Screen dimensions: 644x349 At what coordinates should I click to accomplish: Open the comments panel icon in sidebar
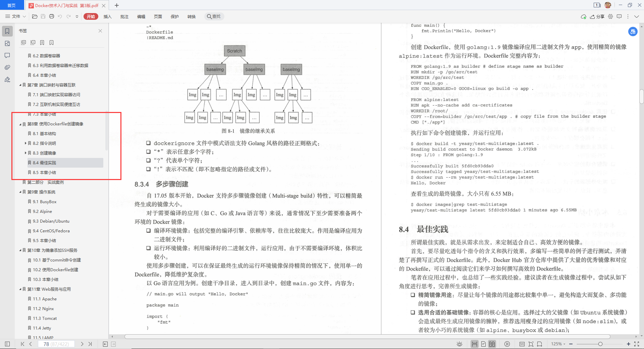7,55
